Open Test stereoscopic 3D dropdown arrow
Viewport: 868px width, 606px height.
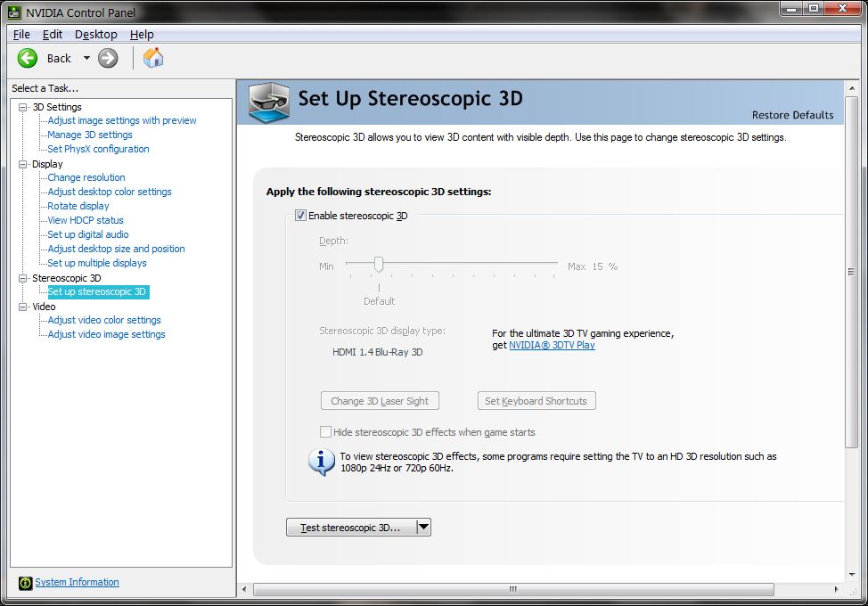pyautogui.click(x=423, y=528)
